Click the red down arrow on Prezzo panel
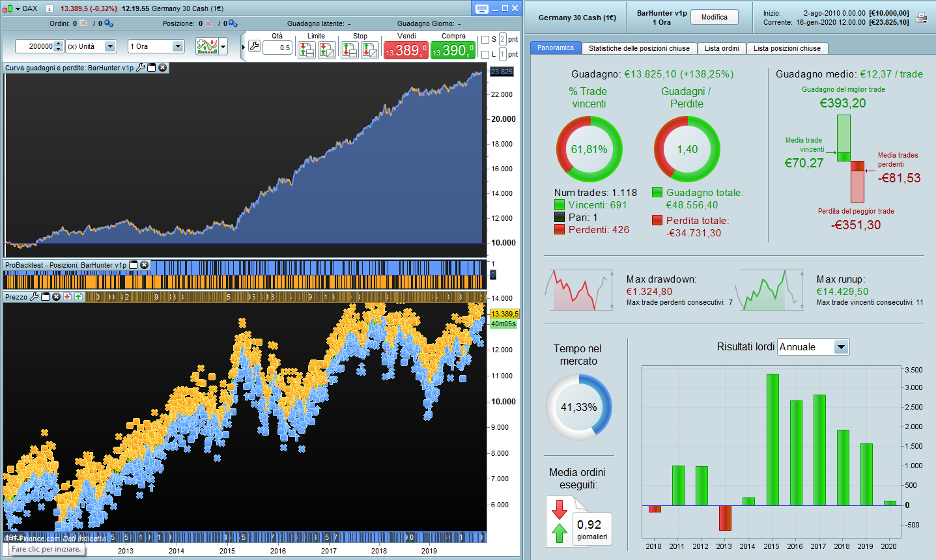 coord(68,297)
